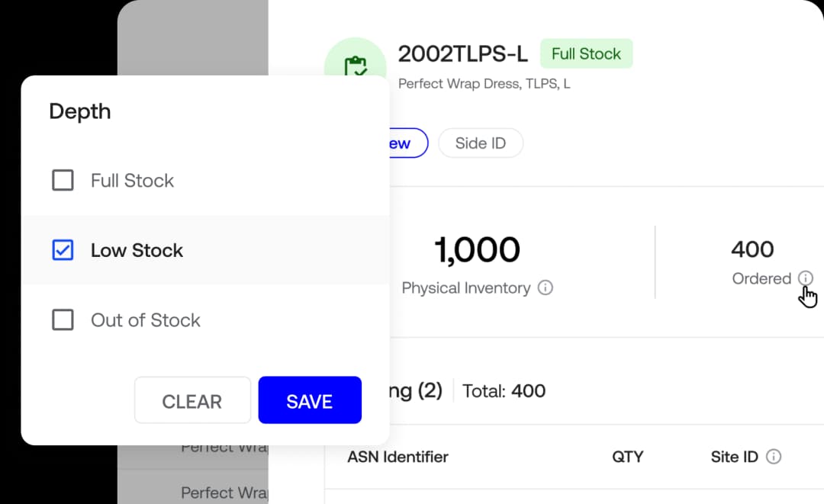Click the Physical Inventory info icon
This screenshot has height=504, width=824.
[546, 287]
